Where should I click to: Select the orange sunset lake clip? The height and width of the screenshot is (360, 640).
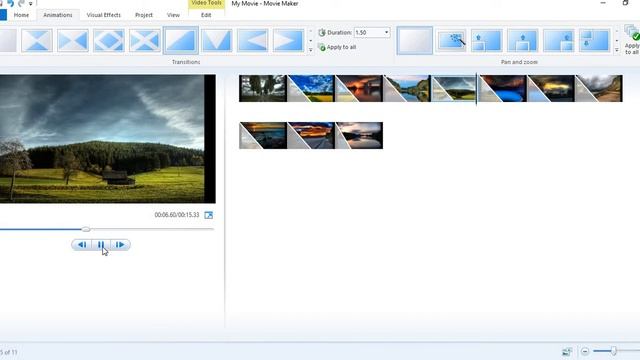click(x=359, y=88)
